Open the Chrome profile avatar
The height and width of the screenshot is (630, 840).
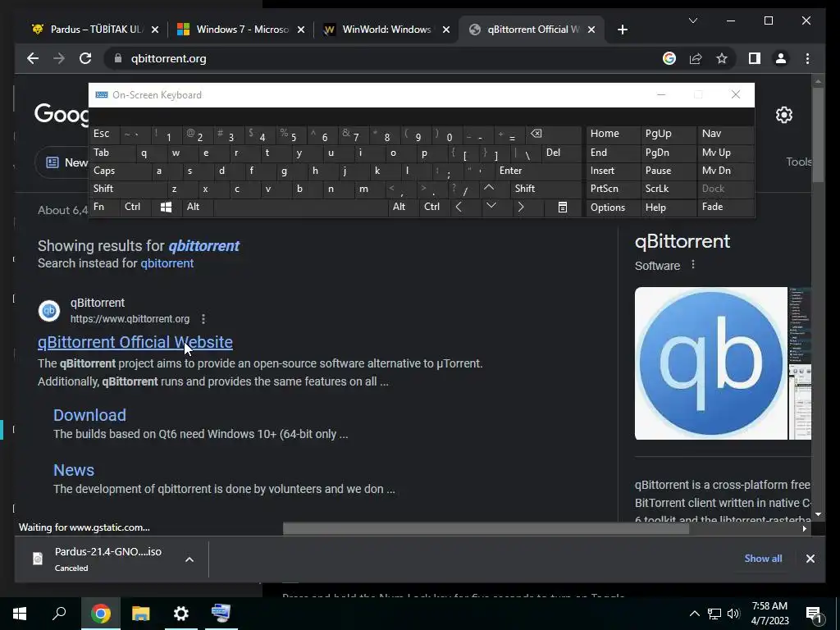coord(781,58)
